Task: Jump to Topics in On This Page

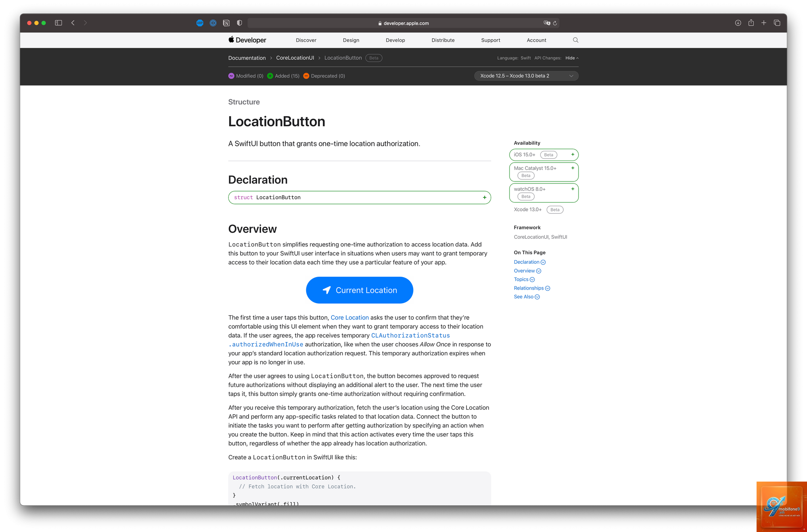Action: click(524, 280)
